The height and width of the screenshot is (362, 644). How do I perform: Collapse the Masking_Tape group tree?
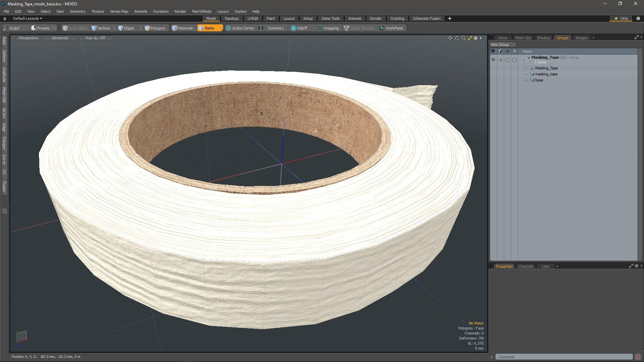524,60
